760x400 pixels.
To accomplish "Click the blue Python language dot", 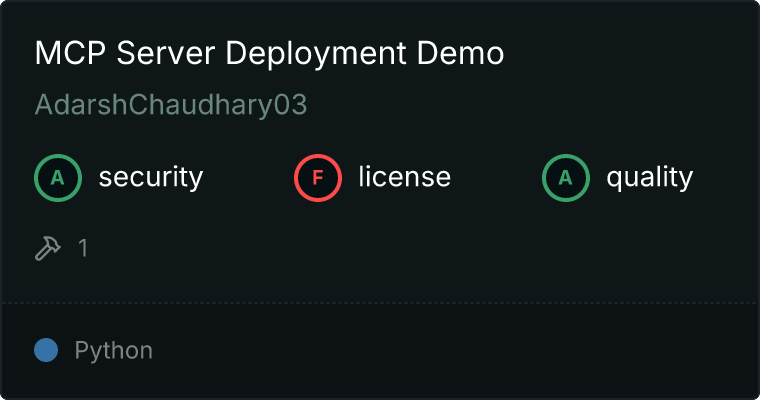I will 45,351.
